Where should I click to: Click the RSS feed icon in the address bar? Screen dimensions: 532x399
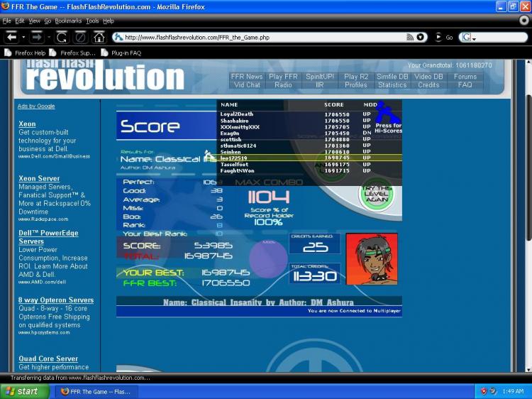(x=410, y=38)
